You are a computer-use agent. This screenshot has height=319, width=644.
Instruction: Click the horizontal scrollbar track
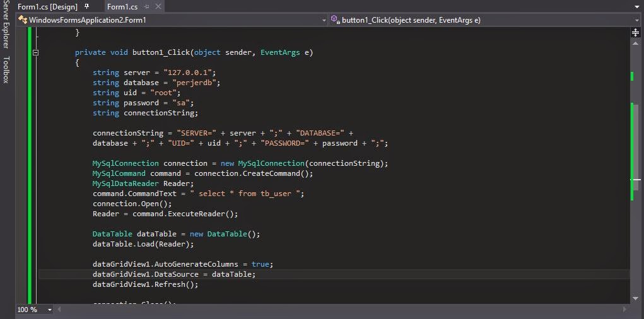coord(342,309)
